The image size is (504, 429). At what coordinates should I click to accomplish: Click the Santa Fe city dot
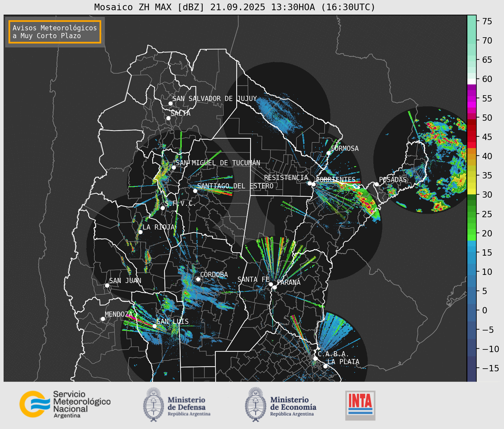point(271,284)
